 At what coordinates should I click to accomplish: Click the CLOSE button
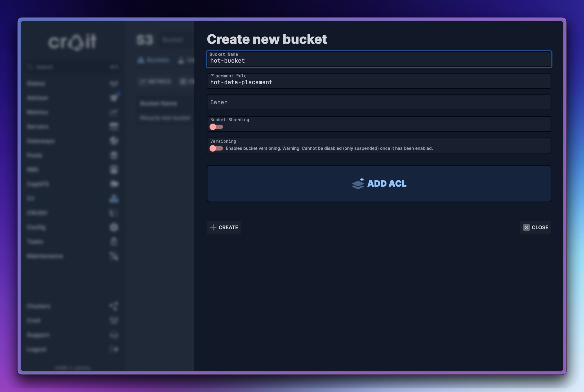(x=535, y=227)
